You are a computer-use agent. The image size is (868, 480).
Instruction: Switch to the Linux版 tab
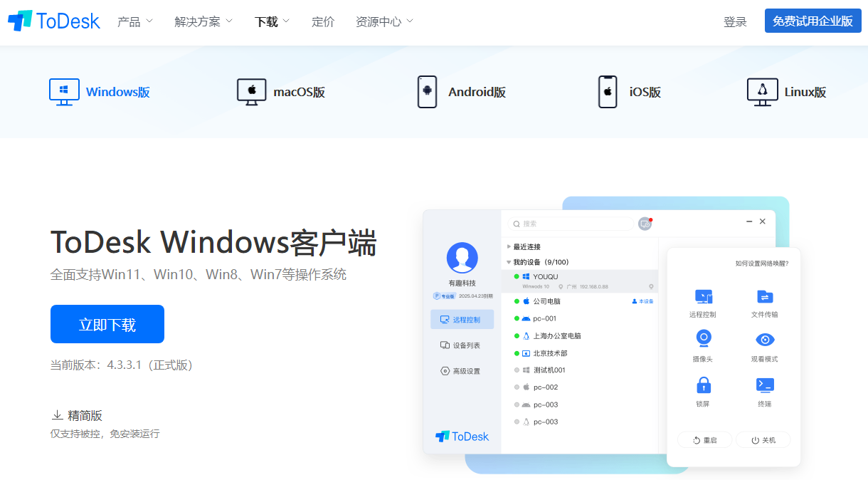pos(787,92)
